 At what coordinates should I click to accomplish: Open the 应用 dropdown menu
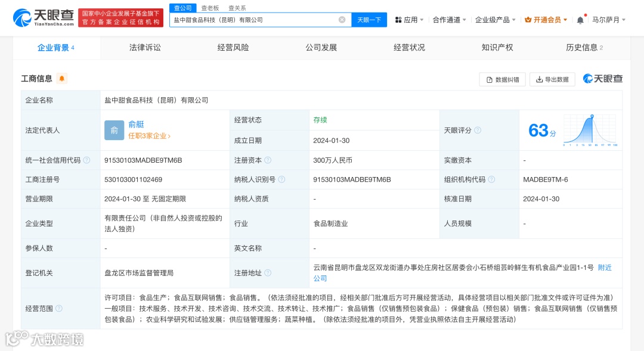tap(409, 20)
